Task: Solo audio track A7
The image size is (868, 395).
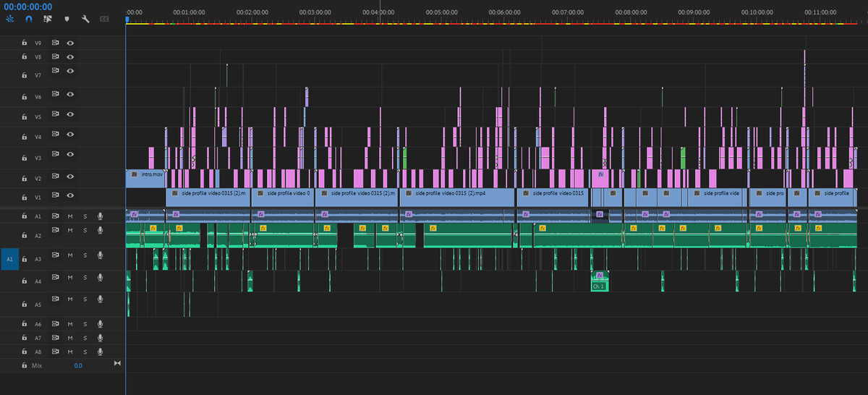Action: (x=85, y=338)
